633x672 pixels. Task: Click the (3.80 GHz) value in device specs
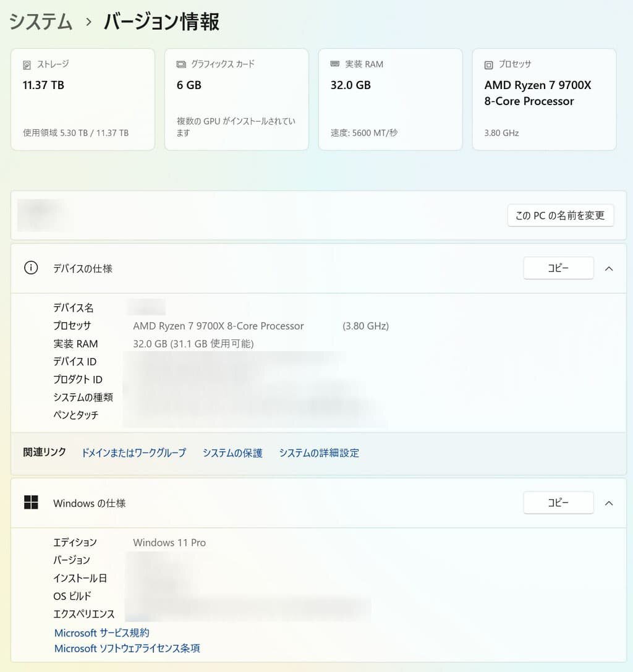point(365,326)
